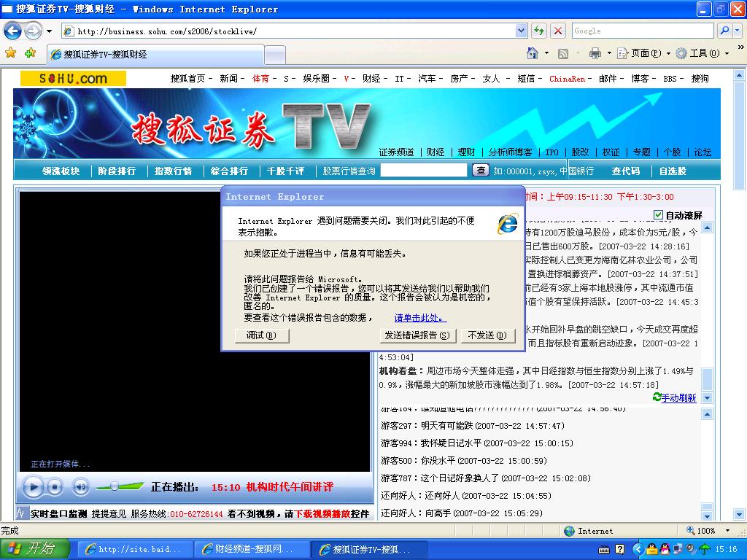Expand the Print options dropdown arrow
The image size is (747, 560).
609,52
